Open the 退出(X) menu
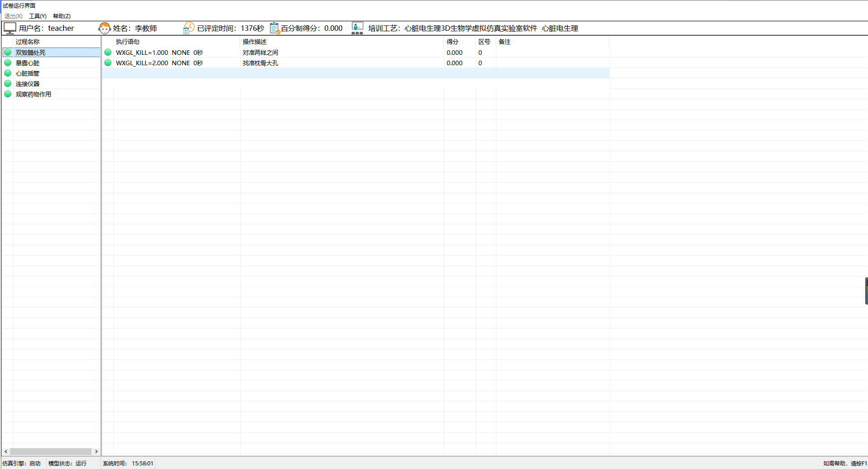The height and width of the screenshot is (469, 868). coord(13,16)
